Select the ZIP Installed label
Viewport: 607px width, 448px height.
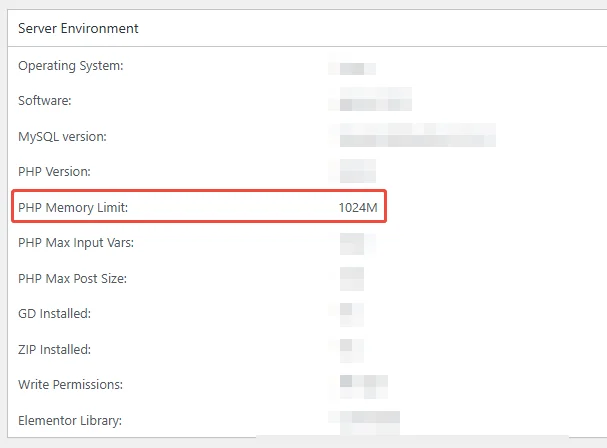pyautogui.click(x=55, y=349)
